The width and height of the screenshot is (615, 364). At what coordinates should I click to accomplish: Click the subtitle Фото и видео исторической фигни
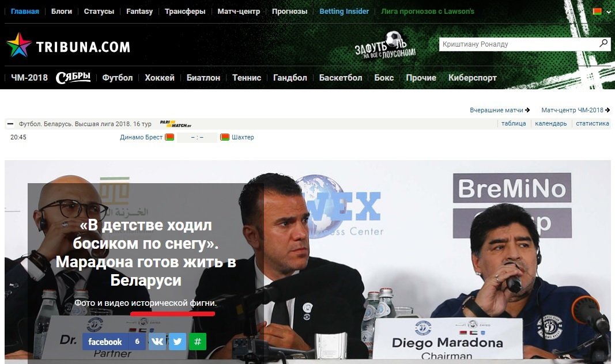[x=145, y=303]
